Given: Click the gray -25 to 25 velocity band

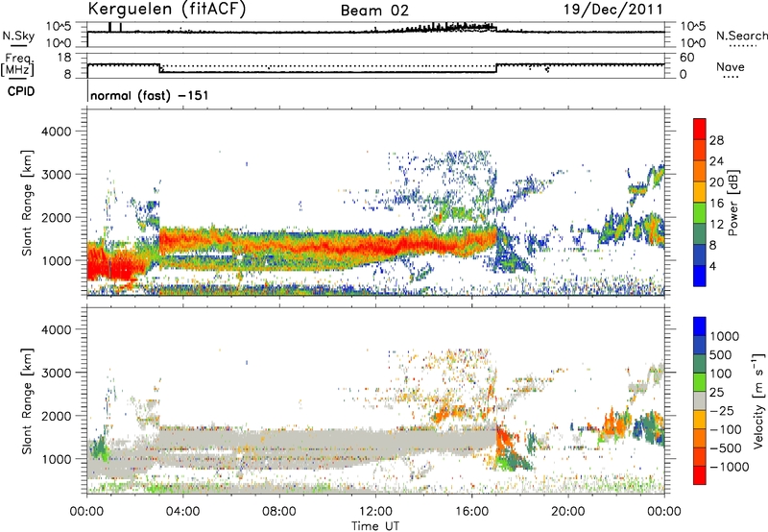Looking at the screenshot, I should 700,400.
